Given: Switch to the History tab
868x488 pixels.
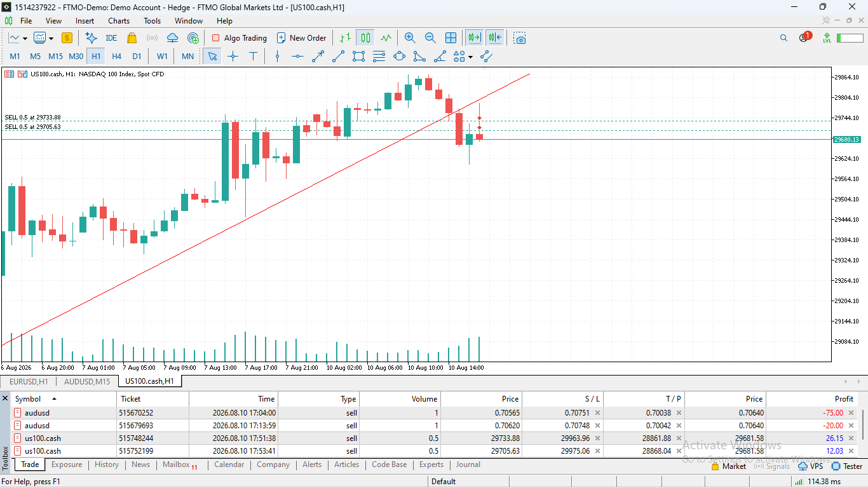Looking at the screenshot, I should pos(107,464).
